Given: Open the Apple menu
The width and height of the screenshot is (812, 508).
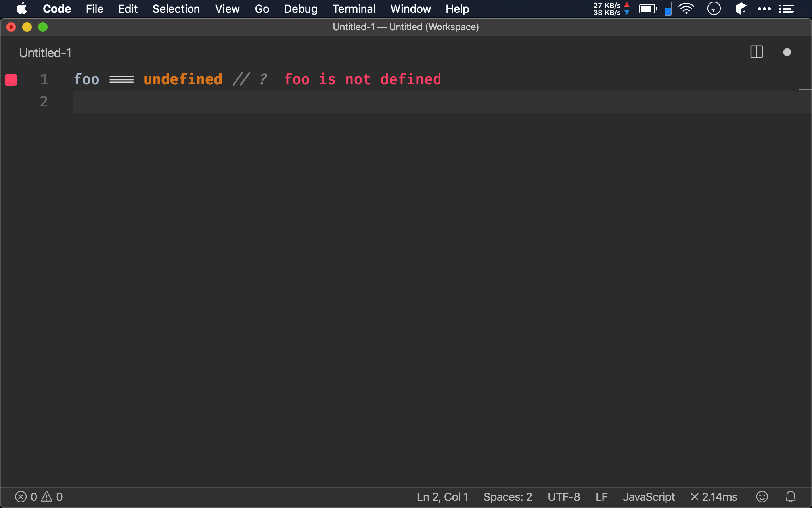Looking at the screenshot, I should click(21, 9).
